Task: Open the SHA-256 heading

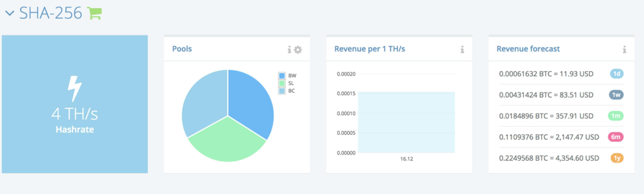Action: click(x=50, y=13)
